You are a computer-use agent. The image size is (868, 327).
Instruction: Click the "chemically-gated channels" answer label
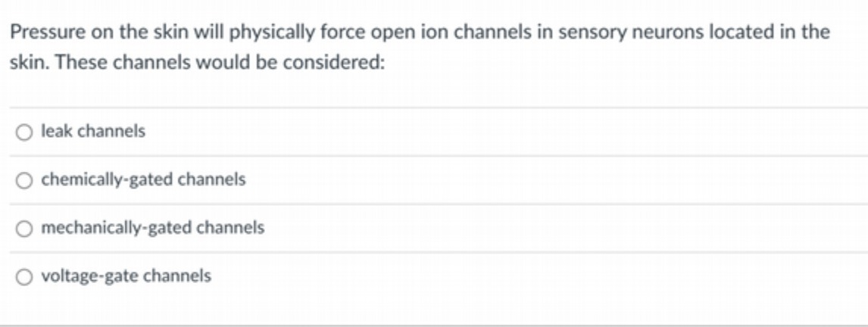143,180
